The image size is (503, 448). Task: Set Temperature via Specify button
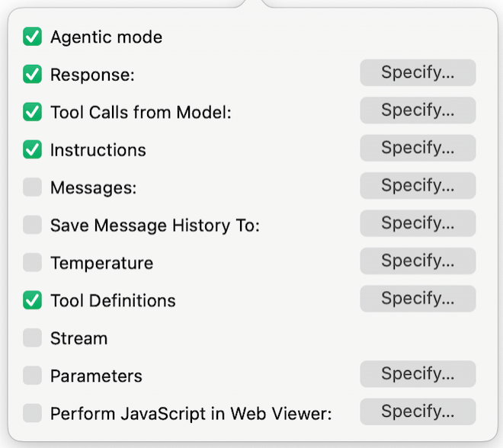coord(418,261)
